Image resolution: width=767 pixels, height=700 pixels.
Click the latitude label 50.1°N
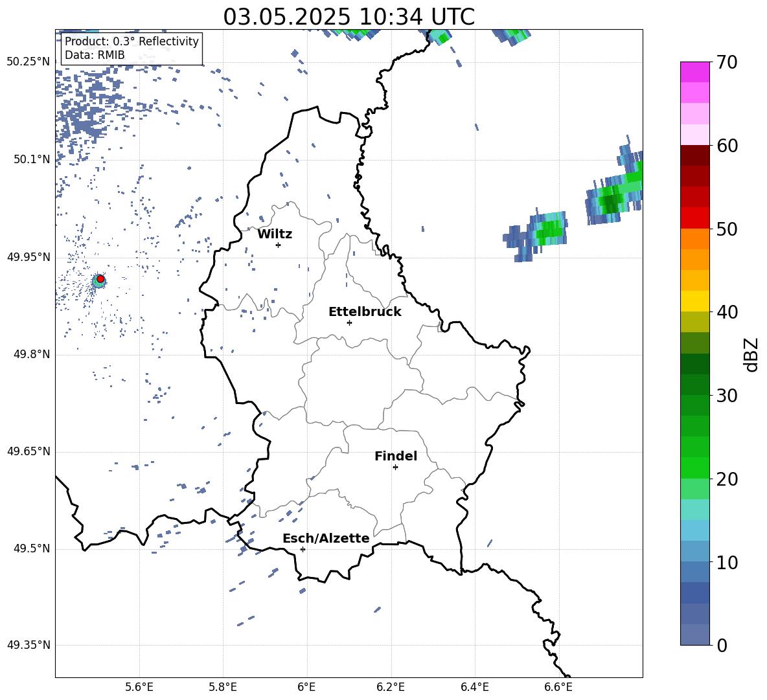coord(32,159)
